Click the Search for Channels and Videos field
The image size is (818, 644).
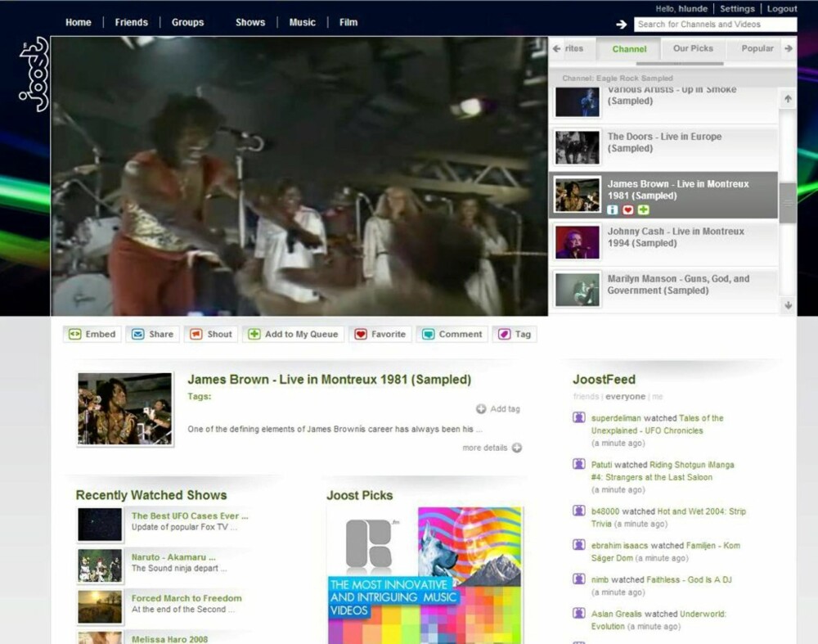(x=715, y=24)
